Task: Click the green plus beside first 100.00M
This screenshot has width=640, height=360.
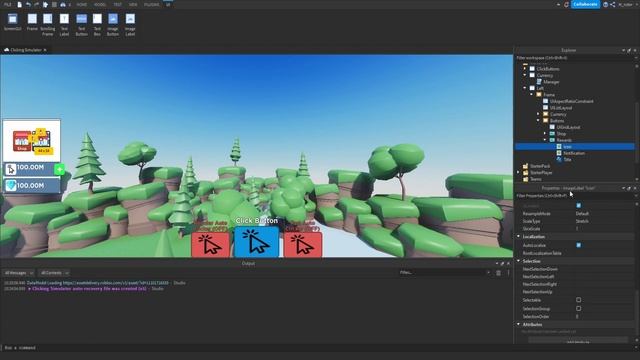Action: point(60,169)
